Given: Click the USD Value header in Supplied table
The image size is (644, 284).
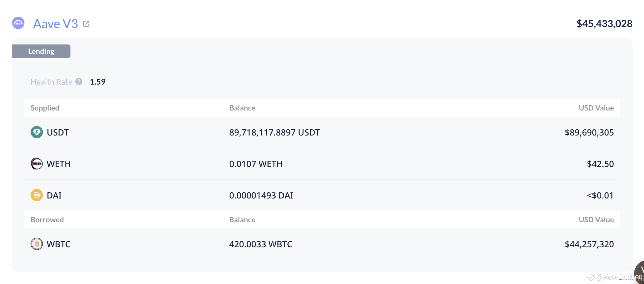Looking at the screenshot, I should pos(596,108).
